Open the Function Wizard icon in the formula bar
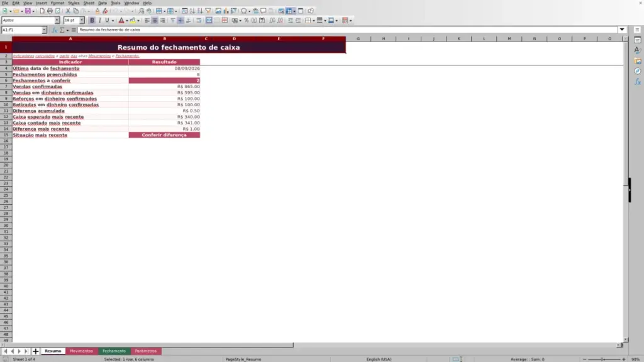 (54, 30)
